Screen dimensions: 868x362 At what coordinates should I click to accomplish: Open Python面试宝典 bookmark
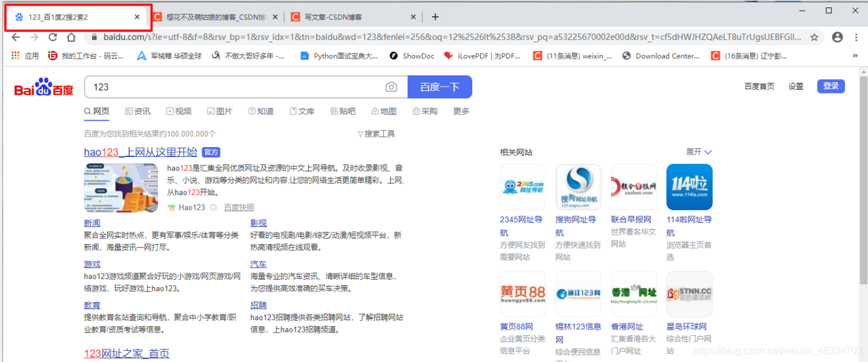(x=339, y=56)
